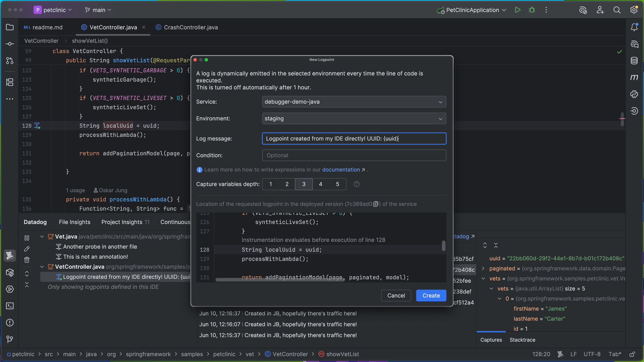This screenshot has width=644, height=362.
Task: Open the Notifications bell icon
Action: tap(634, 27)
